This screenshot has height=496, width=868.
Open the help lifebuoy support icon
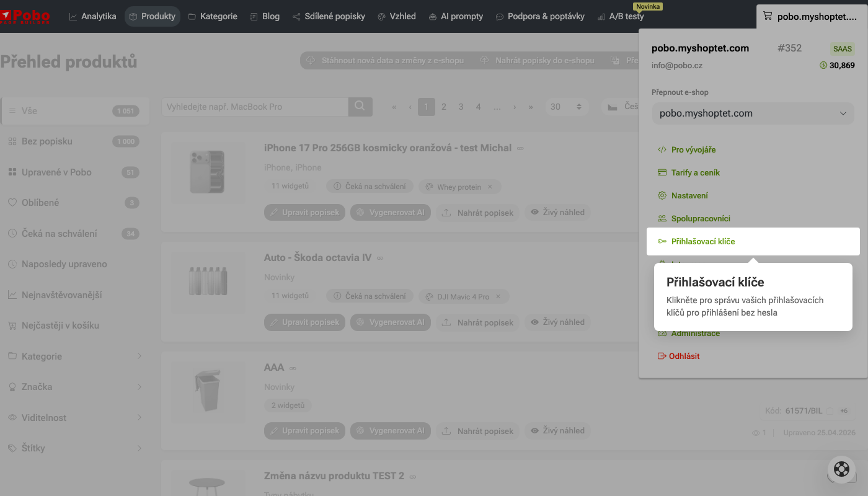(841, 469)
